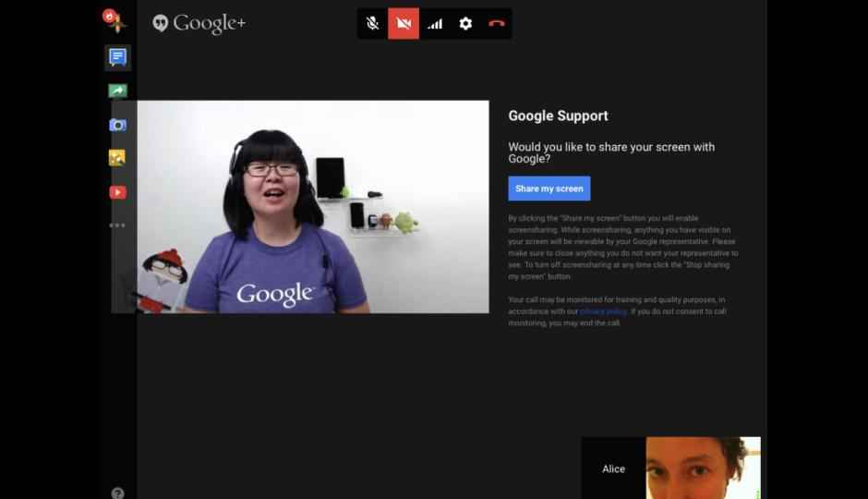
Task: Open the Chat app in sidebar
Action: 117,57
